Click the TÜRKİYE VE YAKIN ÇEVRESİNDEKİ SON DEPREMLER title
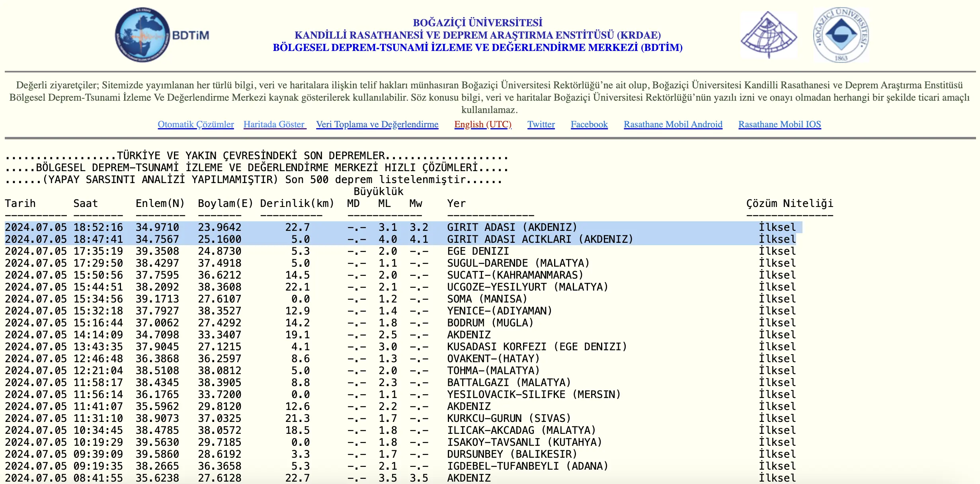 coord(251,156)
